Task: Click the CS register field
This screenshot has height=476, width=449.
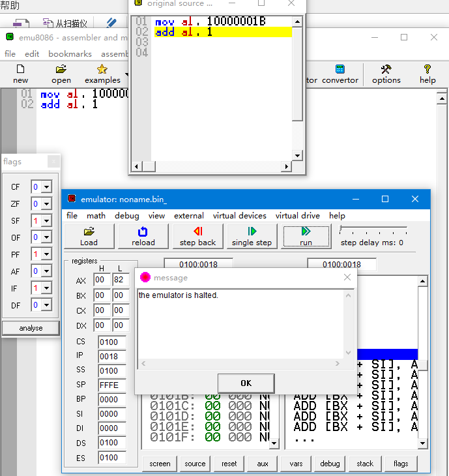Action: (x=112, y=342)
